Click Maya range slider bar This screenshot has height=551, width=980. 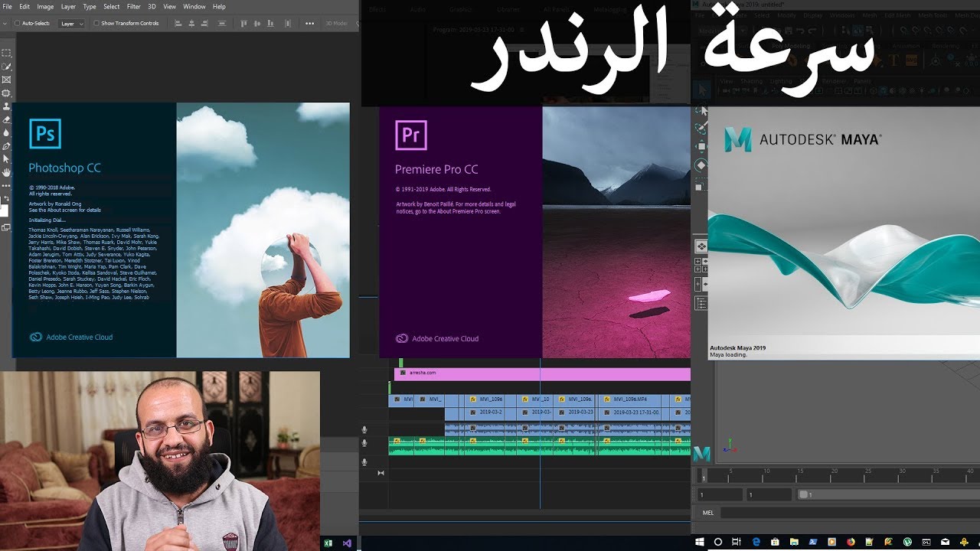(888, 495)
